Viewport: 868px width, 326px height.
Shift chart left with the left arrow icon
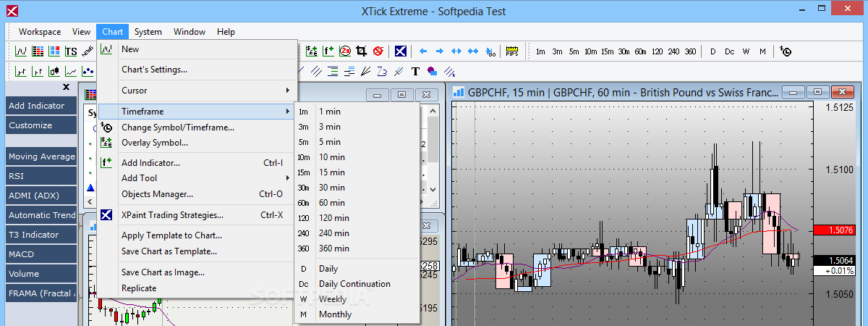[x=423, y=51]
